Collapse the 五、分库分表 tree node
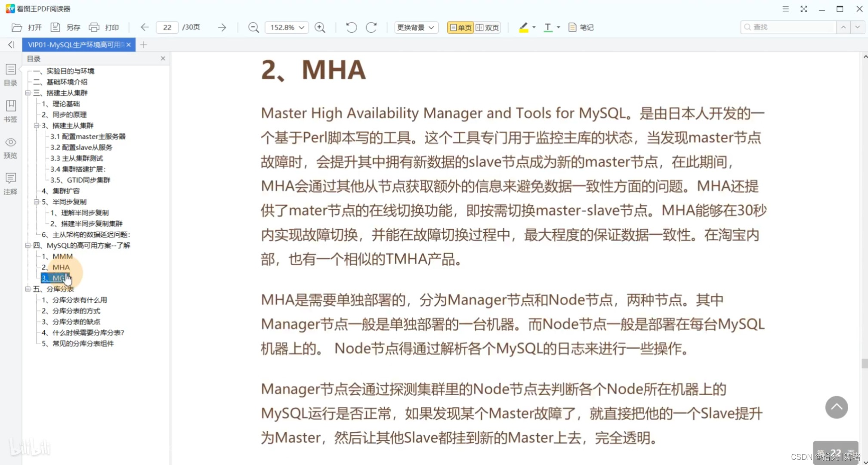 [28, 288]
